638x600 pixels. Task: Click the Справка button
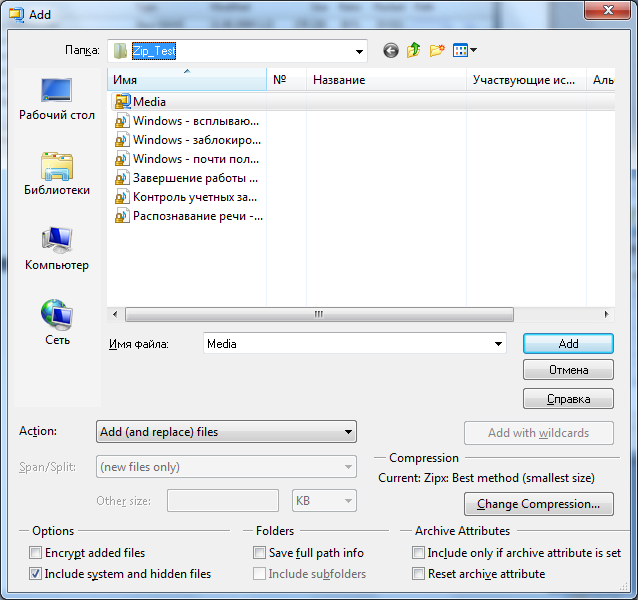568,399
